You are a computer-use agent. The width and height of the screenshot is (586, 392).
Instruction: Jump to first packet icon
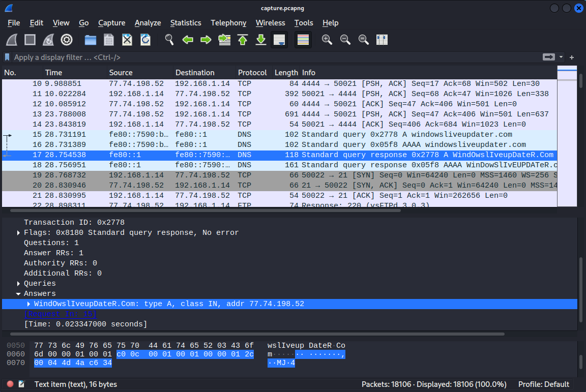click(243, 40)
